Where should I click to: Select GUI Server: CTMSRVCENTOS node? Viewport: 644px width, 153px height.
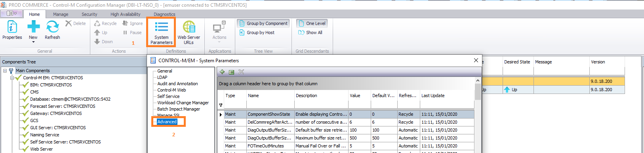pos(58,128)
